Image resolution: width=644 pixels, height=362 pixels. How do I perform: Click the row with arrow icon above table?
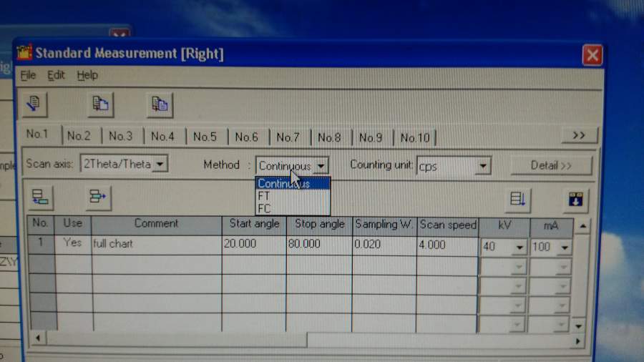(x=98, y=197)
